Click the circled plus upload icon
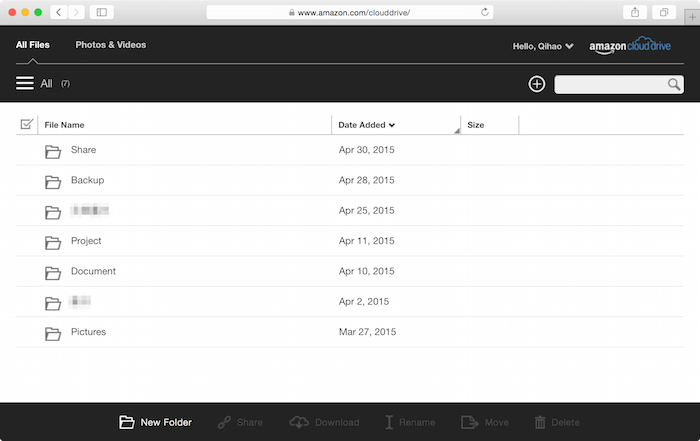700x441 pixels. pyautogui.click(x=537, y=84)
